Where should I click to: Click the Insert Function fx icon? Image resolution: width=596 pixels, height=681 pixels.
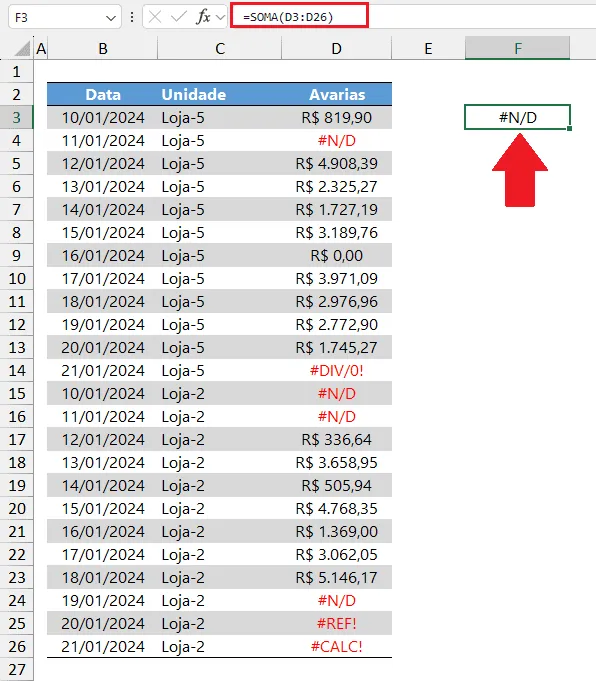204,17
